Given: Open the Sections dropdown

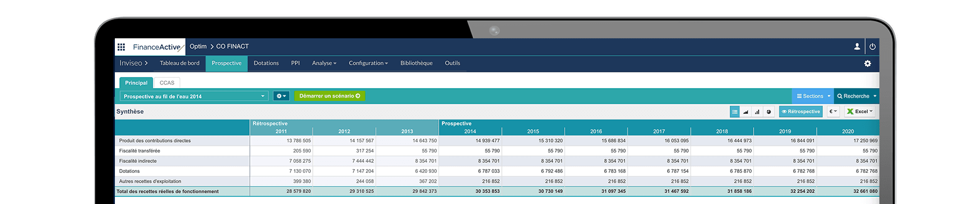Looking at the screenshot, I should coord(813,96).
